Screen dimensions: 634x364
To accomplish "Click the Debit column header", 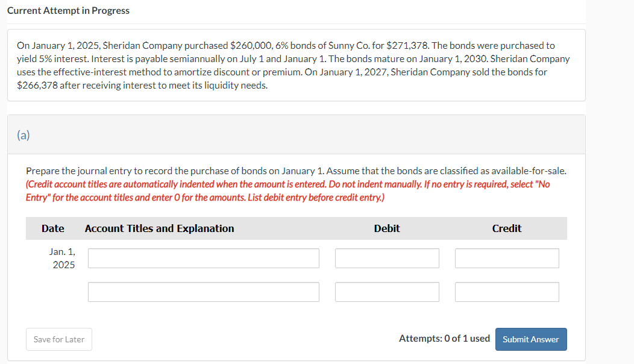I will (x=387, y=228).
